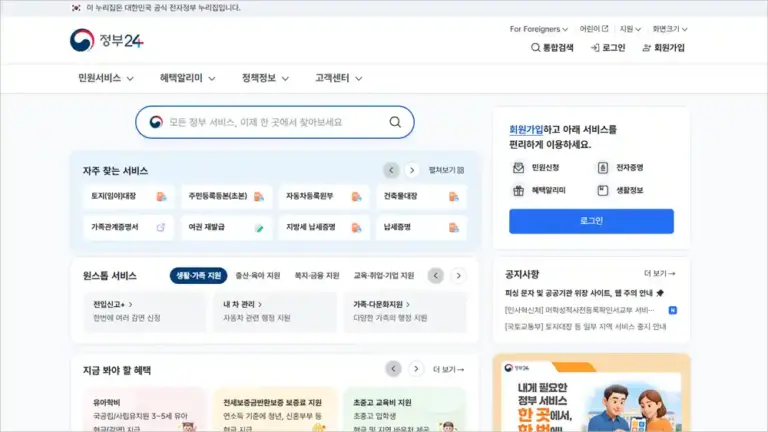
Task: Expand the 지원 dropdown
Action: [x=630, y=29]
